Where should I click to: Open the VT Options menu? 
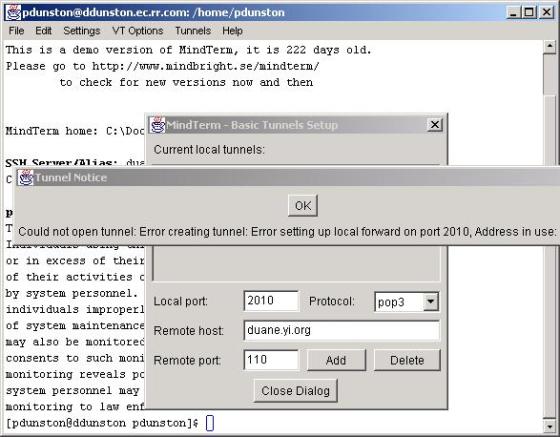tap(138, 31)
